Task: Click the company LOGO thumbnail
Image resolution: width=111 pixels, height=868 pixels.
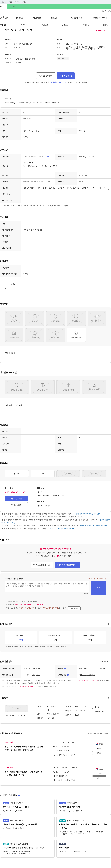Action: pyautogui.click(x=16, y=709)
